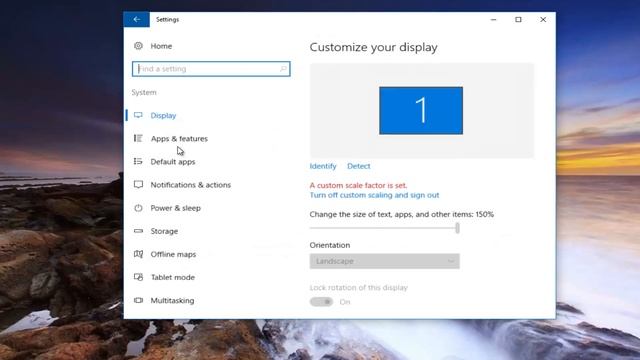Viewport: 640px width, 360px height.
Task: Turn off custom scaling and sign out
Action: pyautogui.click(x=374, y=195)
